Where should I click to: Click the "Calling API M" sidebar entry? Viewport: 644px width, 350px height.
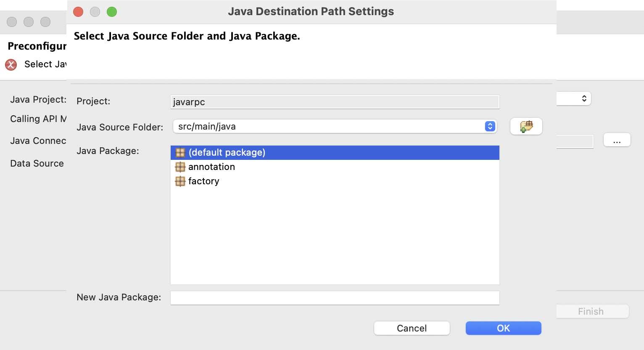point(38,119)
